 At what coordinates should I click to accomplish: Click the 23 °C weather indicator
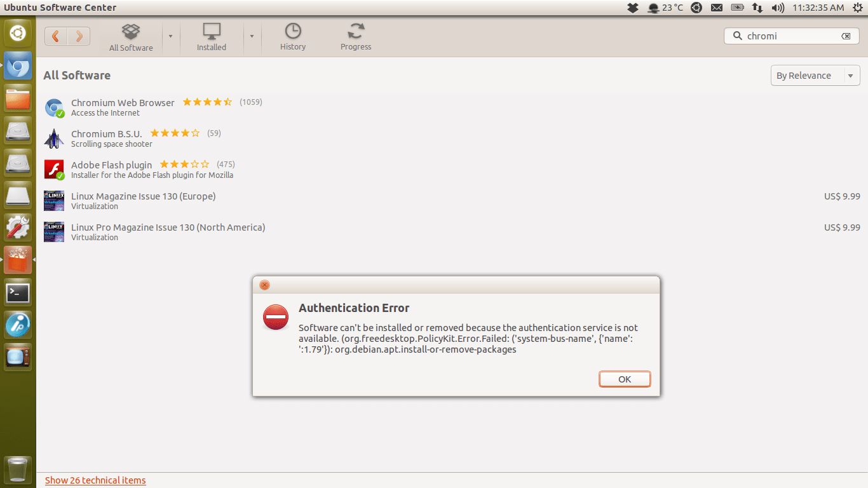click(665, 8)
